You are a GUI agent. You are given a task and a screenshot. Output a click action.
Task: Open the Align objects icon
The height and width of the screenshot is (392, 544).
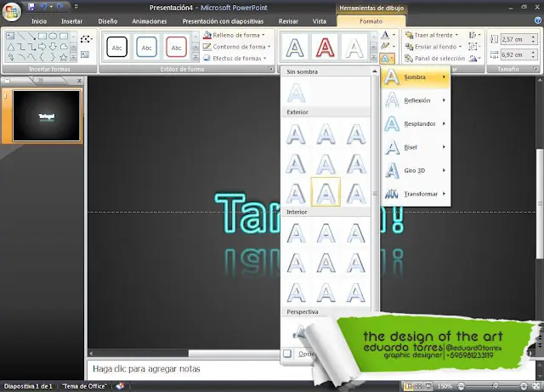tap(473, 35)
